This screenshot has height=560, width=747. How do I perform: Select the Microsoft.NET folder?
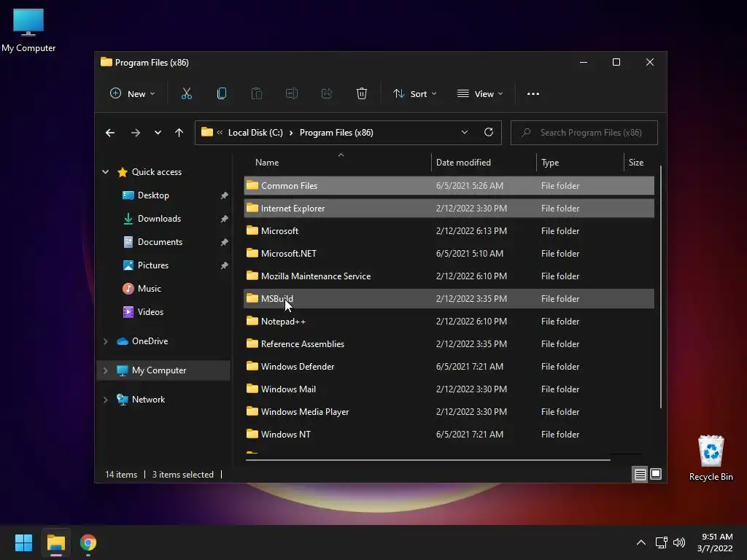point(449,253)
